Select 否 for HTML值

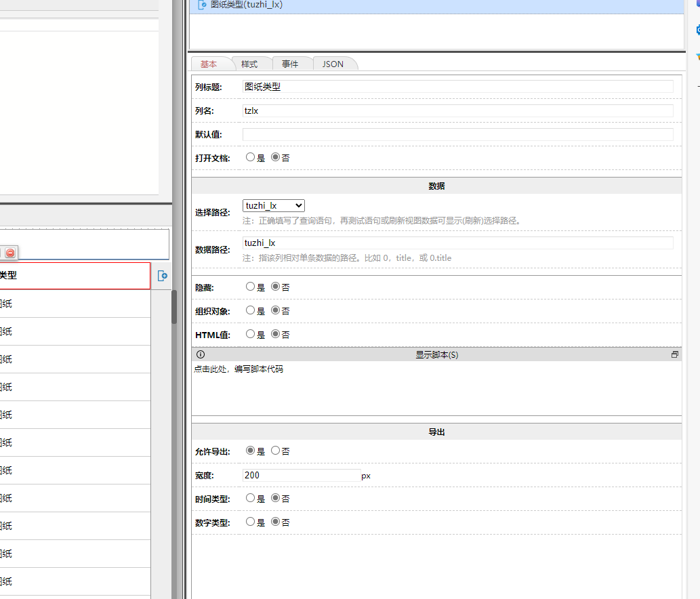(x=275, y=334)
